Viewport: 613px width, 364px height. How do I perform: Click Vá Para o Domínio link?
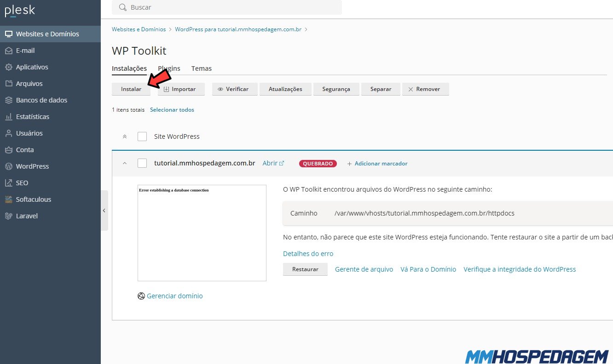428,269
